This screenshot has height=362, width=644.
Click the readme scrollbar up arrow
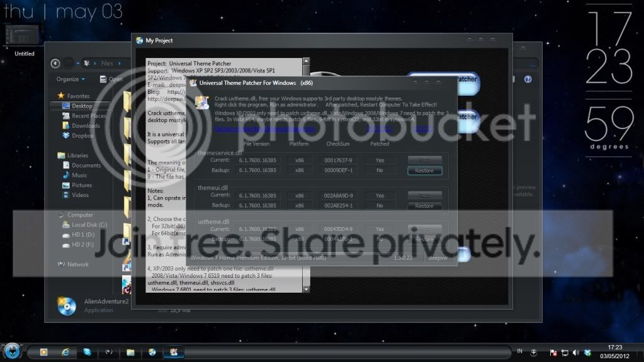point(306,61)
